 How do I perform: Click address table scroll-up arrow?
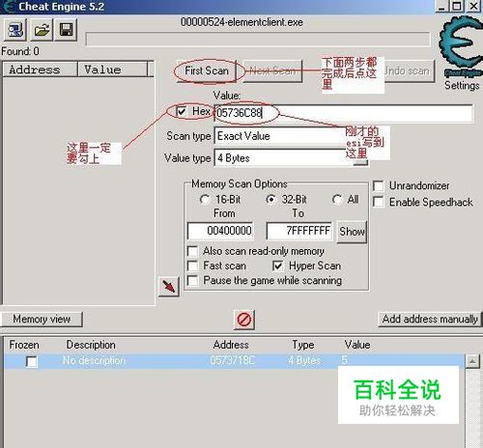[x=472, y=361]
